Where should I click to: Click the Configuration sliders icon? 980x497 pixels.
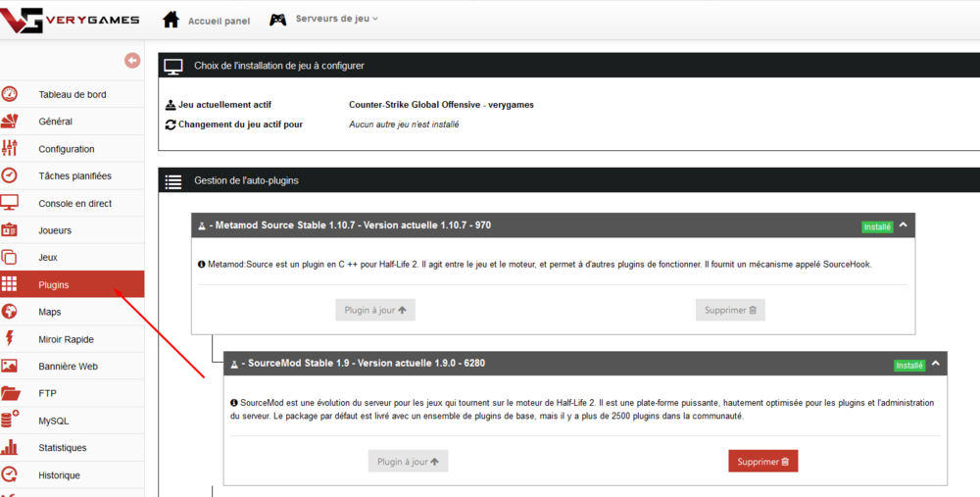tap(10, 148)
